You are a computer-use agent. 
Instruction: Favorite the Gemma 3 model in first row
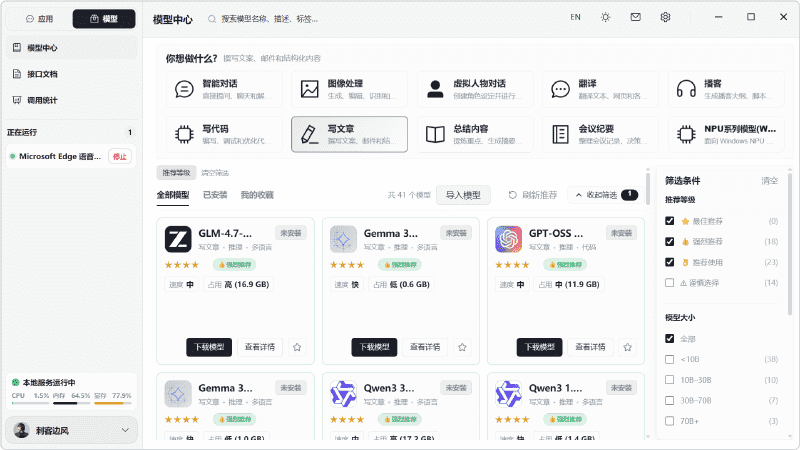(462, 347)
